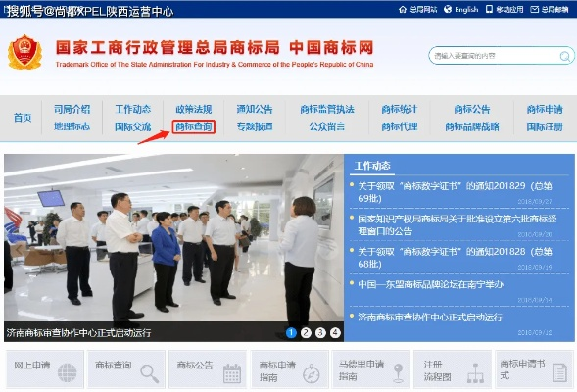Open 商标申请 in navigation bar

click(x=545, y=109)
